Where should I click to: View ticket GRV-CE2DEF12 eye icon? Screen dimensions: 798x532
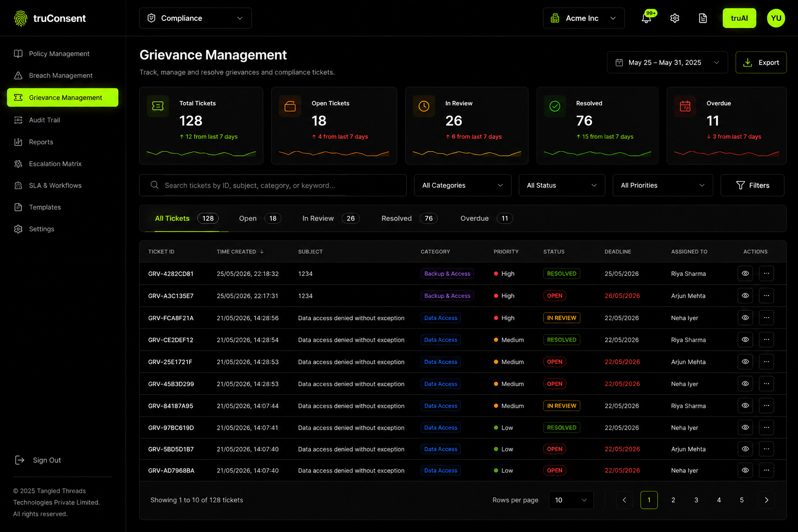745,340
